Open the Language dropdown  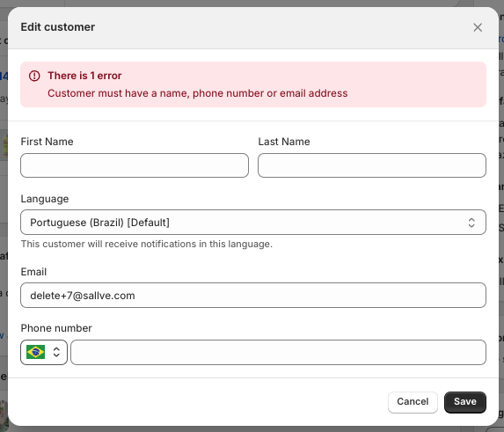coord(253,223)
